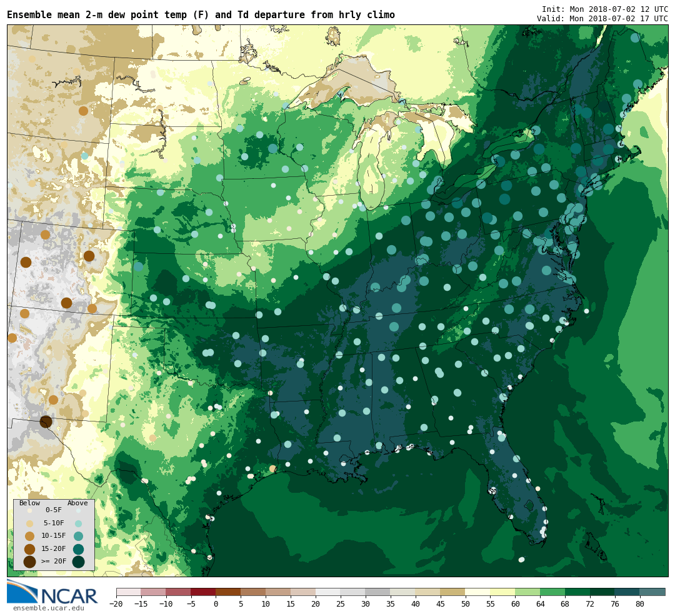
Task: Pick the 60 to 64 light green swatch
Action: pyautogui.click(x=527, y=592)
